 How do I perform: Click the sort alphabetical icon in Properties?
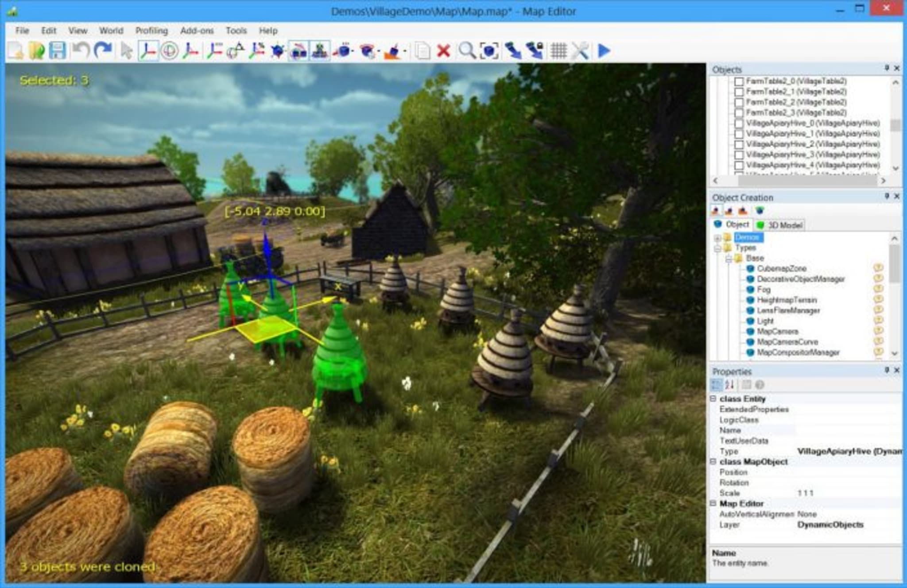click(730, 384)
